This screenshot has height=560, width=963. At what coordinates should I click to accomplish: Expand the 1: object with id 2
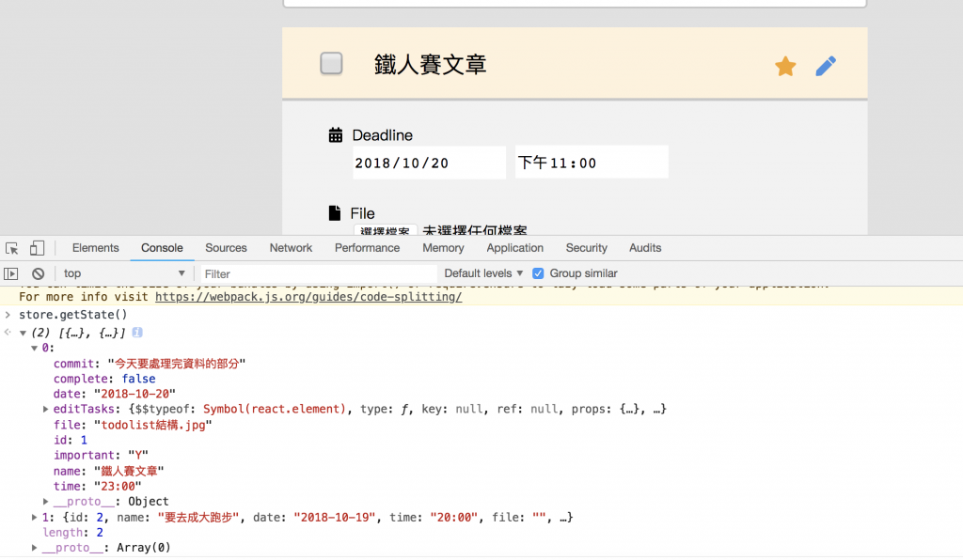point(35,517)
